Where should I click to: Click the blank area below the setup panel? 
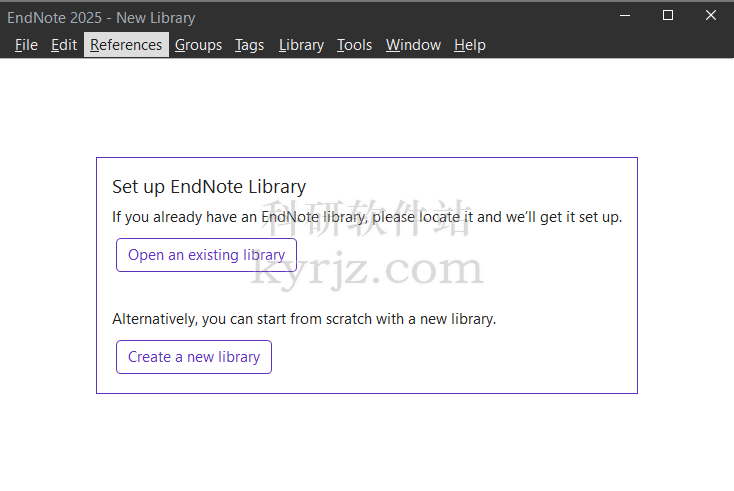point(366,440)
